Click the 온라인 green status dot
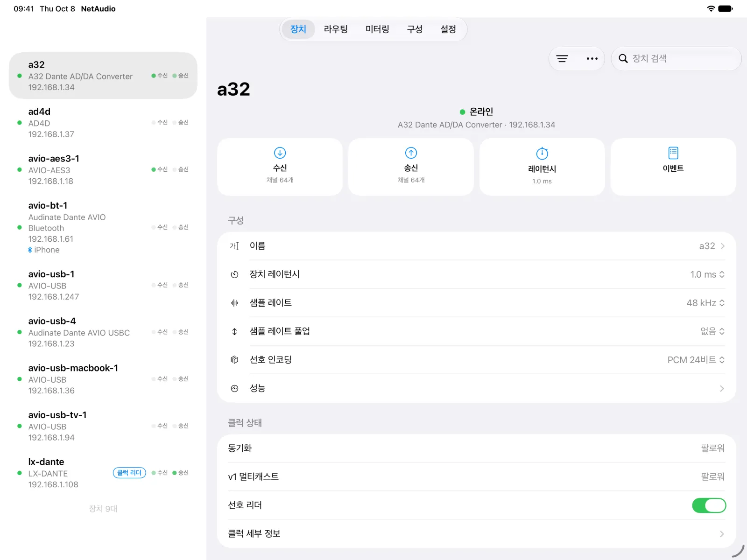The width and height of the screenshot is (747, 560). 462,112
